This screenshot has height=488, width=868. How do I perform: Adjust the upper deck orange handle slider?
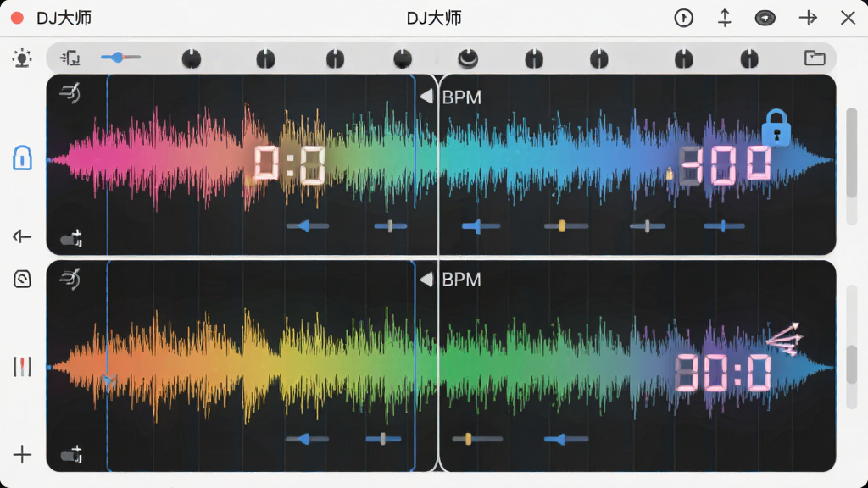565,225
